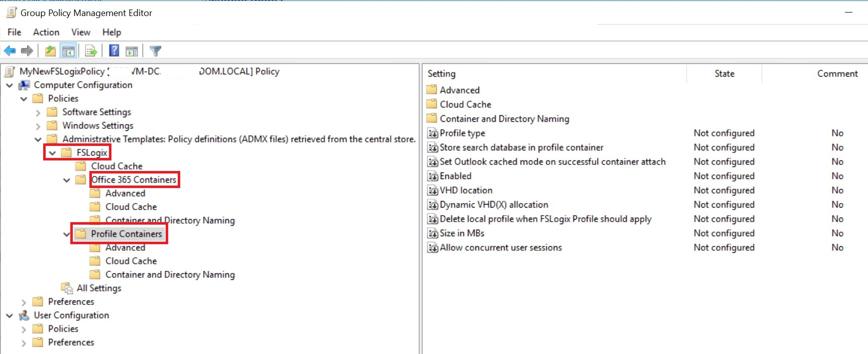
Task: Open Help via the question mark icon
Action: coord(114,51)
